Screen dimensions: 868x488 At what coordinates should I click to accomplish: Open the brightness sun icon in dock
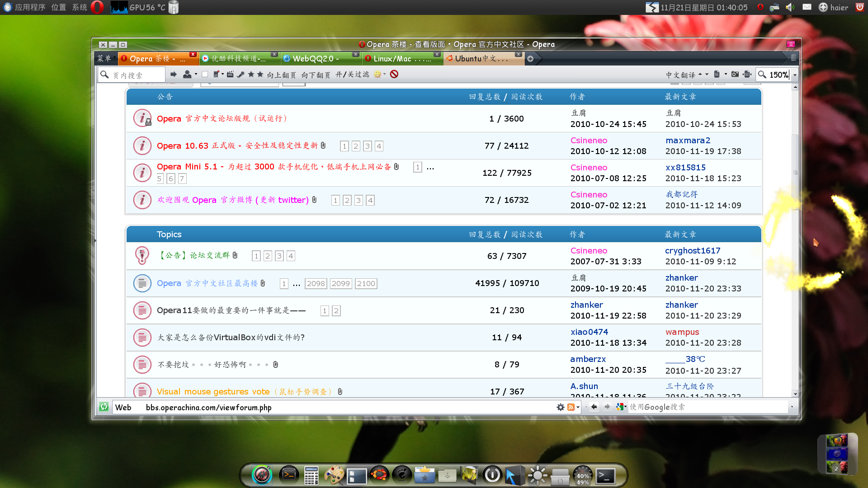[538, 475]
